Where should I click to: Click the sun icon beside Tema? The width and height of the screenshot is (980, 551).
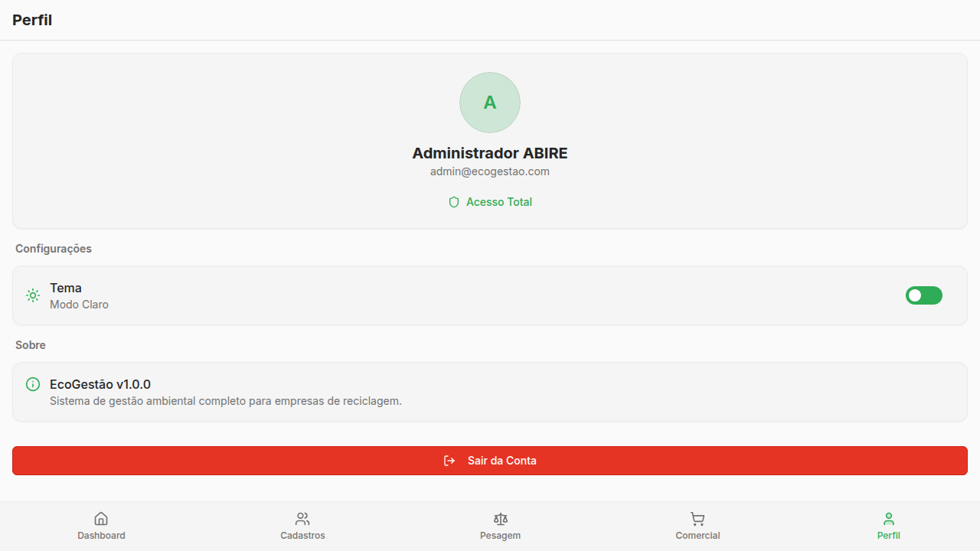click(33, 295)
